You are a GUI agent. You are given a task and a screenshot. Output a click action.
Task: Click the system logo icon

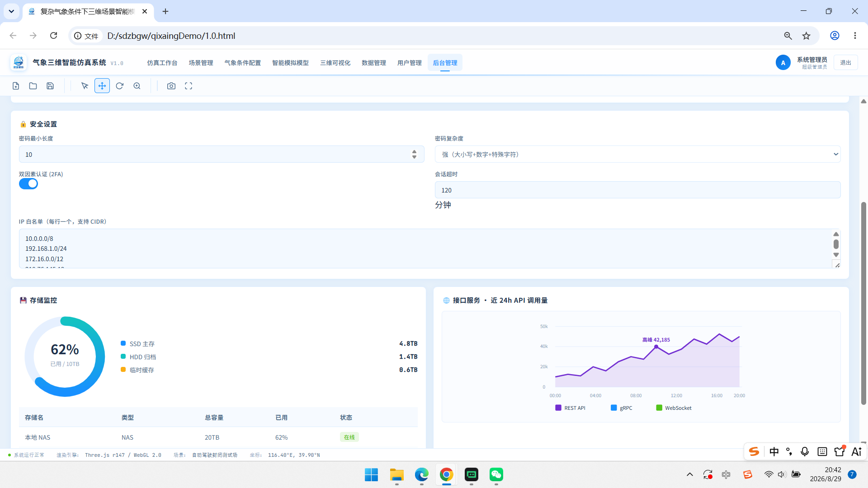click(x=19, y=62)
